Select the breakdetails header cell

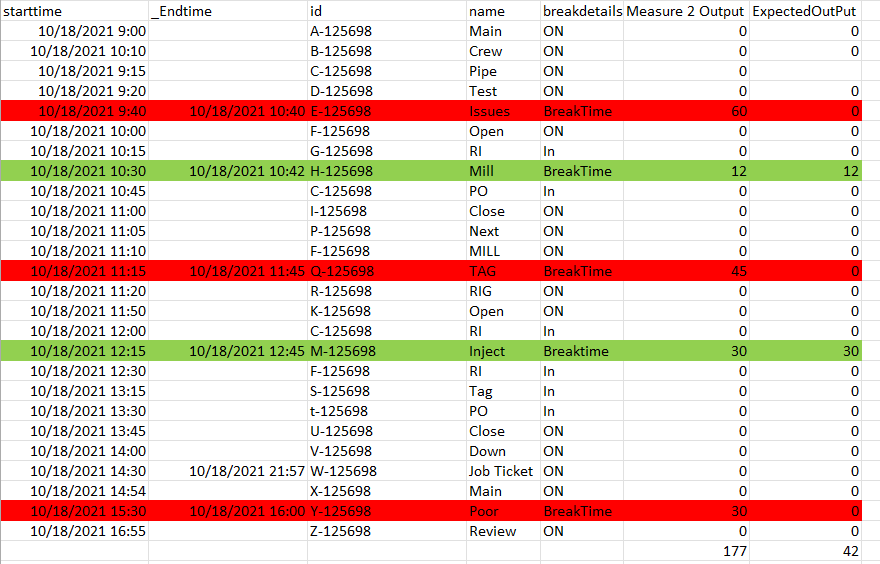coord(582,11)
